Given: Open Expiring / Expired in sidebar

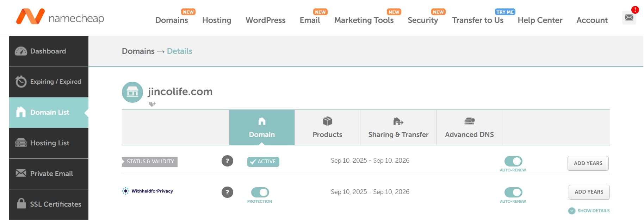Looking at the screenshot, I should 49,82.
